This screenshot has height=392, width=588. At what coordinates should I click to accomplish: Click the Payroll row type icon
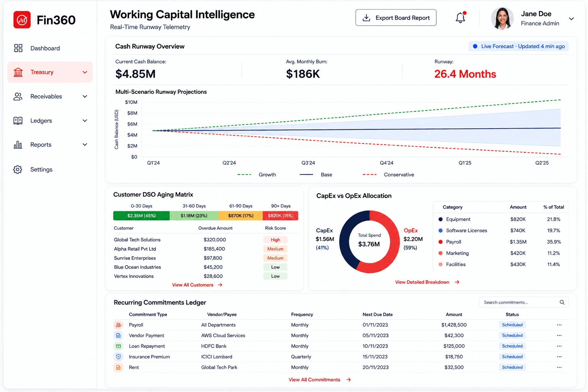118,325
